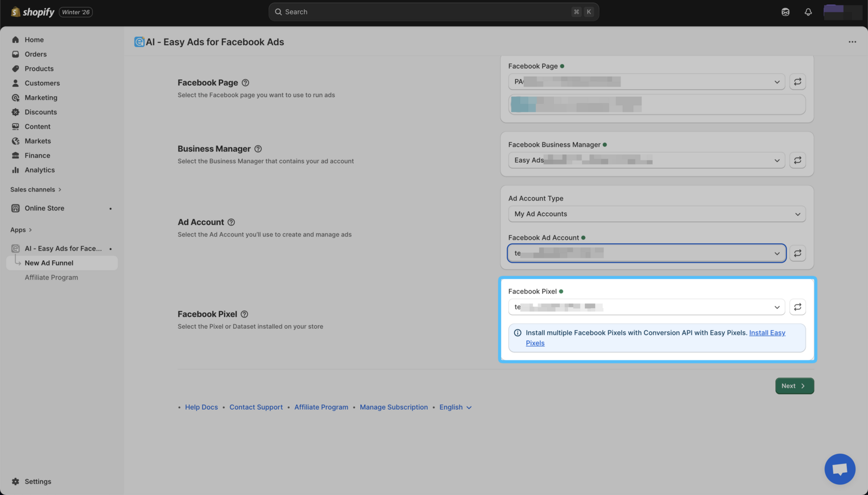Click the three-dot more options icon

852,42
